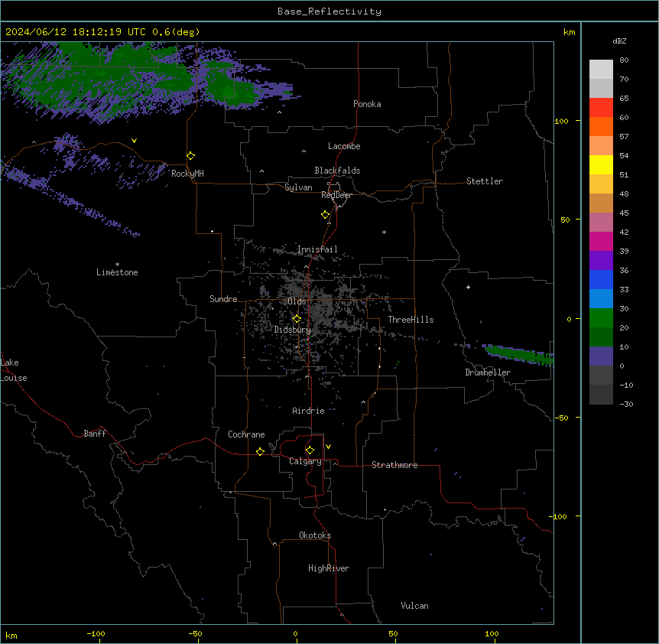Screen dimensions: 659x644
Task: Click the Lacombe city label
Action: coord(344,146)
